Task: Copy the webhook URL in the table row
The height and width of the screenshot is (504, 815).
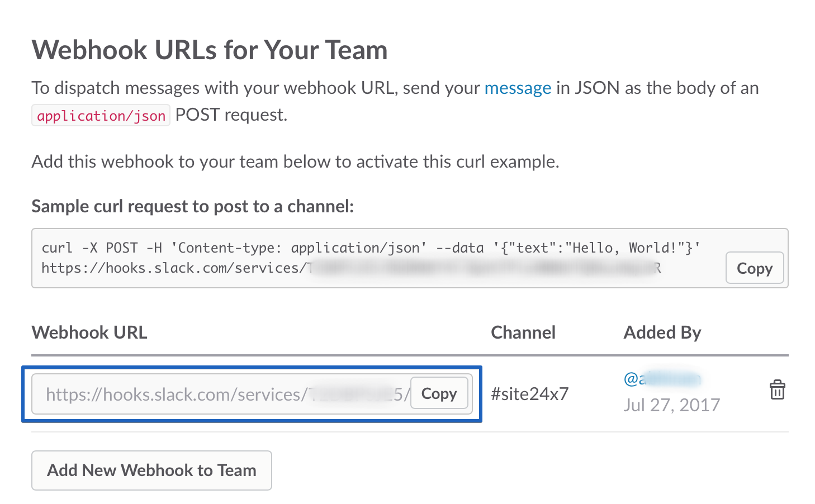Action: [439, 393]
